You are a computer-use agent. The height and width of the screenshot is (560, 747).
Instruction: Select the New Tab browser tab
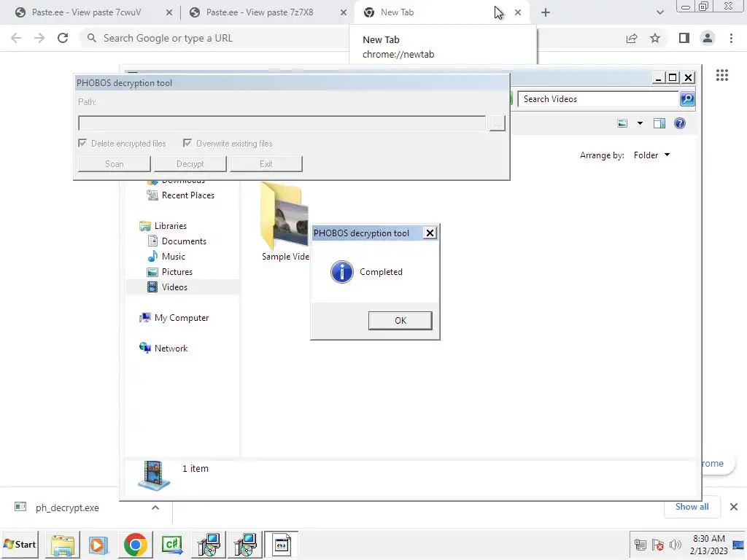429,12
